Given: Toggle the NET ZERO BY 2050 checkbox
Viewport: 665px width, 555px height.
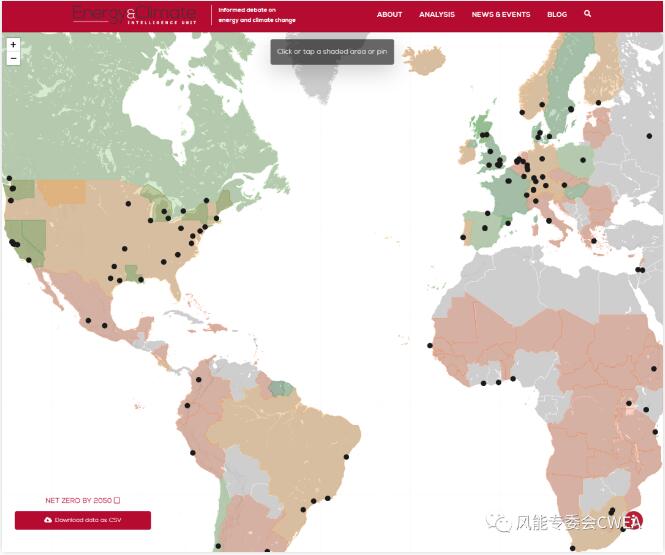Looking at the screenshot, I should pos(117,500).
